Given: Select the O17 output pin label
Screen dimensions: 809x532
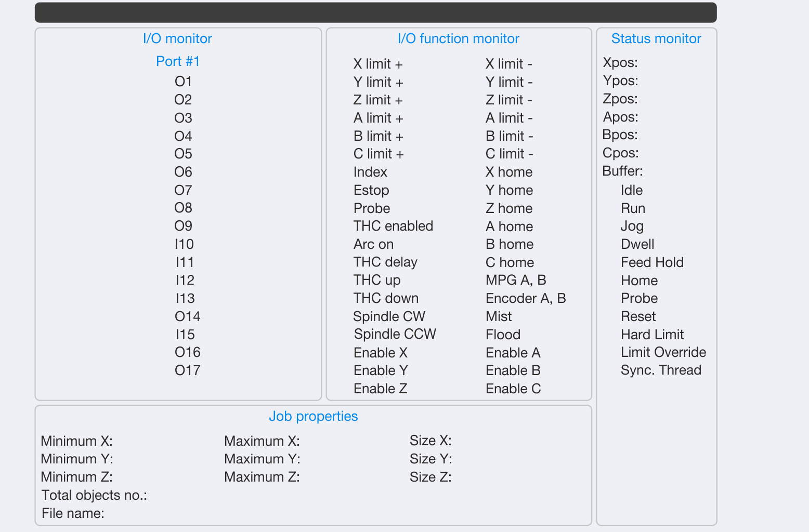Looking at the screenshot, I should (187, 370).
